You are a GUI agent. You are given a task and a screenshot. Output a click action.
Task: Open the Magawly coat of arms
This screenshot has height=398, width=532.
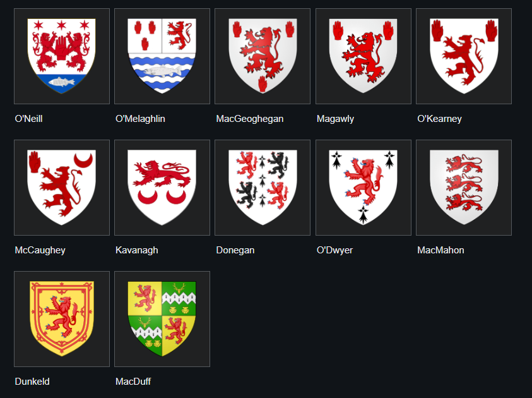tap(363, 56)
